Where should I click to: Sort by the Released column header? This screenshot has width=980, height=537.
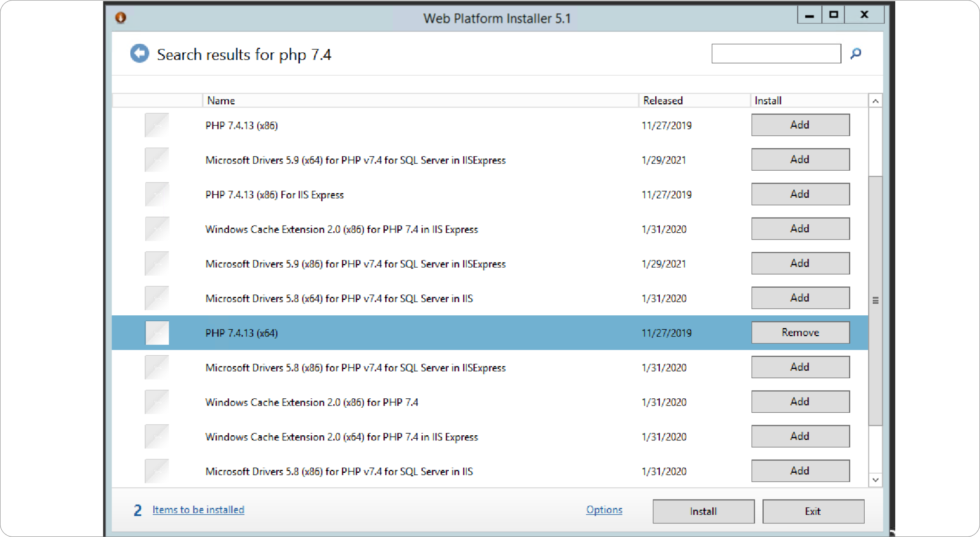point(694,100)
